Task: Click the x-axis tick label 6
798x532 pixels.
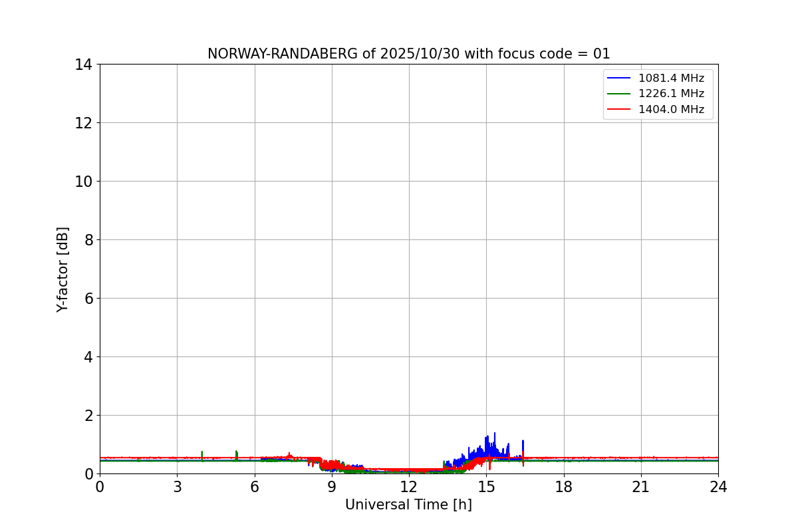Action: pos(255,487)
